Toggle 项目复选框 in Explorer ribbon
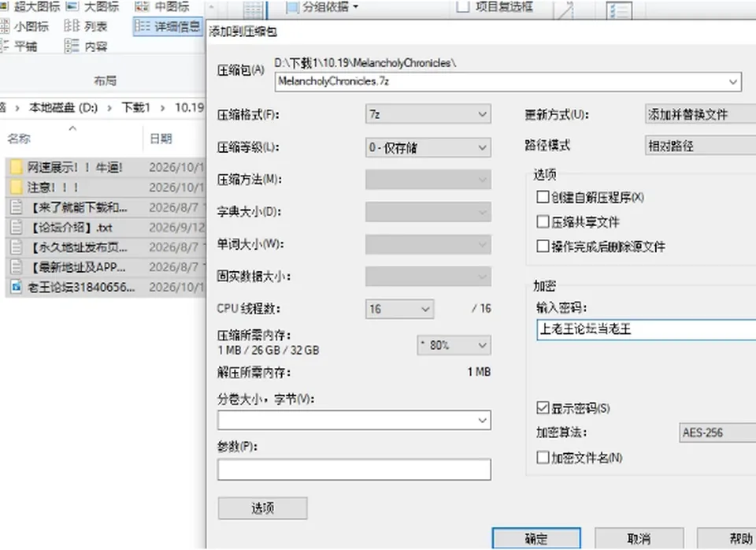Screen dimensions: 756x550 coord(463,6)
